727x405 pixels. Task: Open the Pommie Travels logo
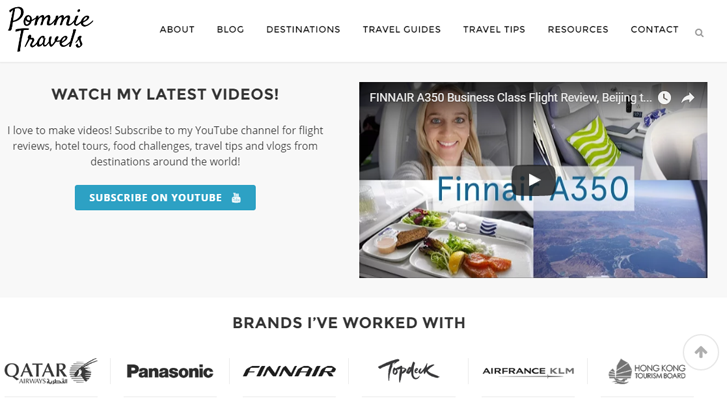pyautogui.click(x=50, y=29)
